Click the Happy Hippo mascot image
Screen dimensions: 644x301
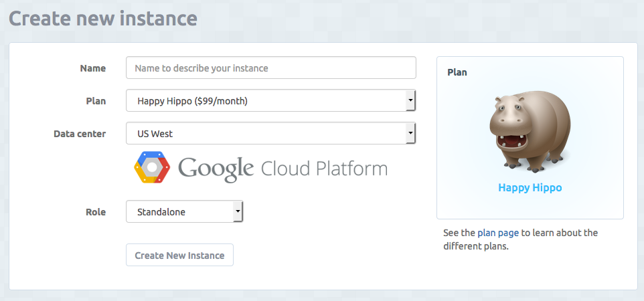point(530,130)
